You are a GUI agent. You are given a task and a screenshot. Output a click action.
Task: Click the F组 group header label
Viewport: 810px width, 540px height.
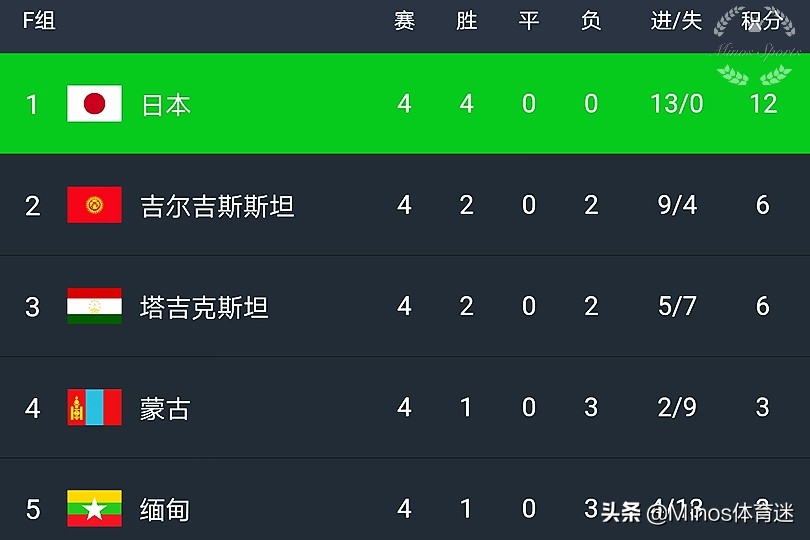point(39,21)
